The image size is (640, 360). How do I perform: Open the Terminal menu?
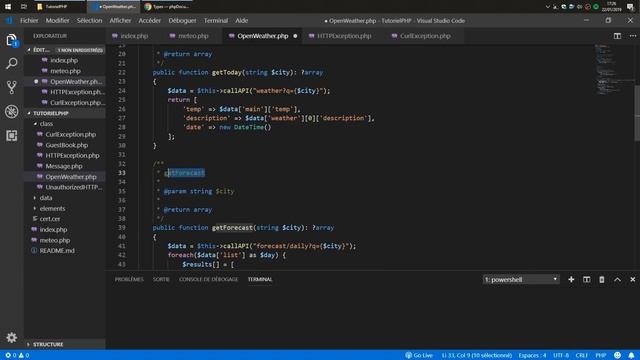pyautogui.click(x=216, y=20)
